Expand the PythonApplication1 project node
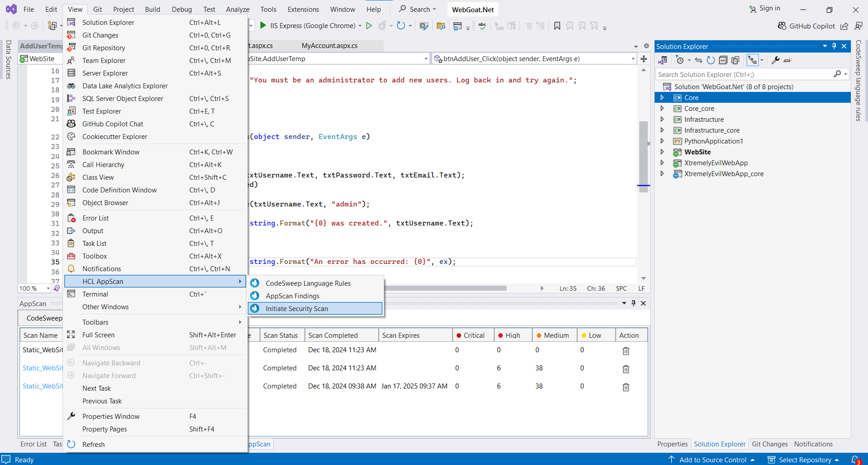The width and height of the screenshot is (868, 465). click(662, 141)
